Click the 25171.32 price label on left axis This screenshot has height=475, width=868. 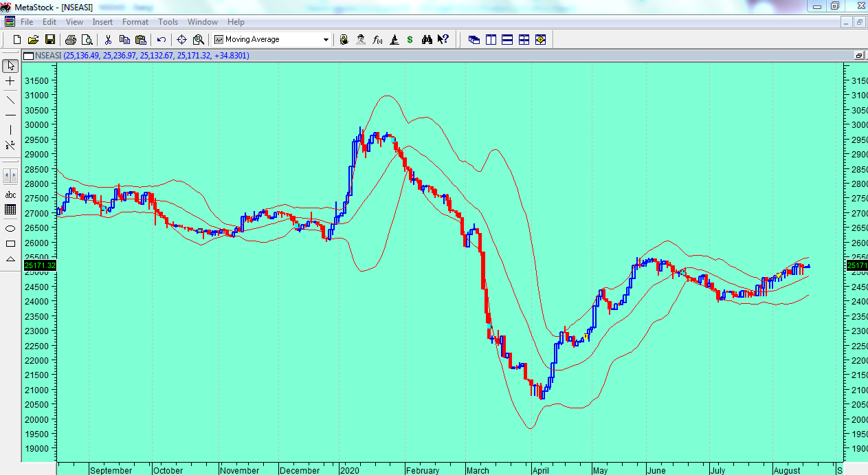[40, 265]
